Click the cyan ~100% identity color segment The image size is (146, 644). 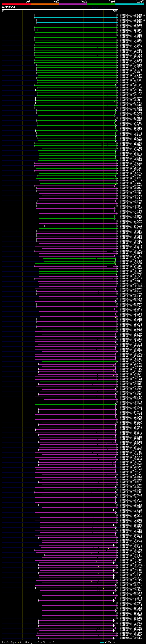[130, 4]
